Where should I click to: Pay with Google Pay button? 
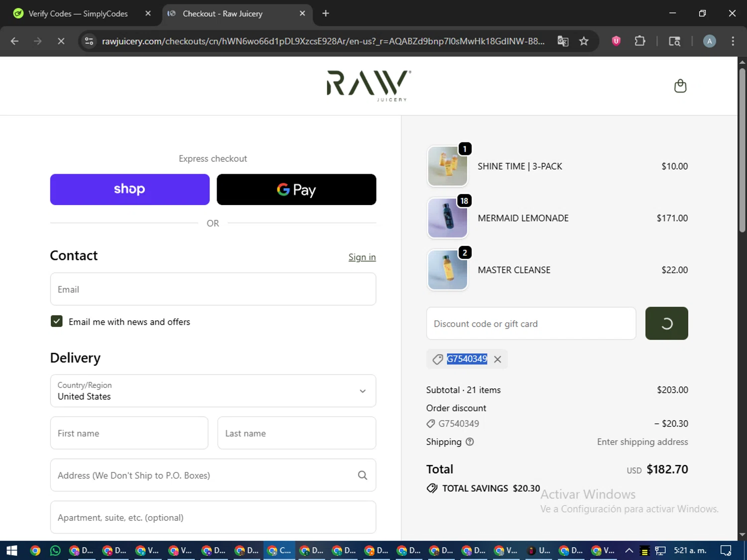click(296, 189)
